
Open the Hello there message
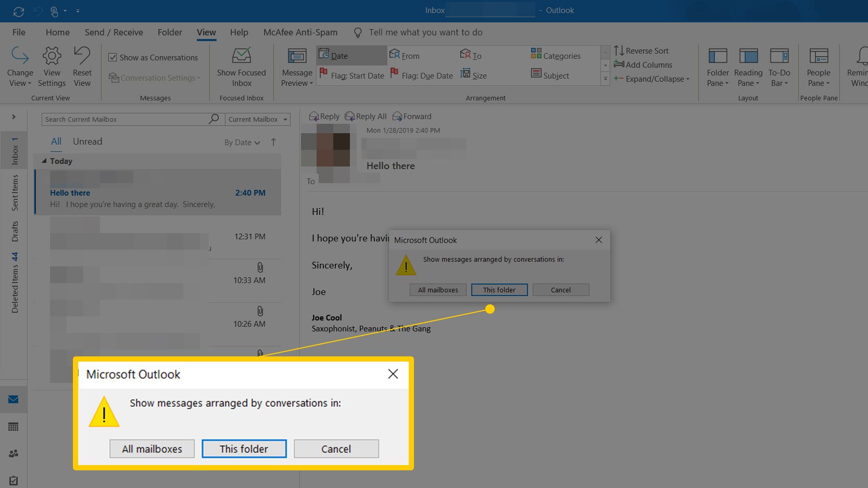point(158,191)
